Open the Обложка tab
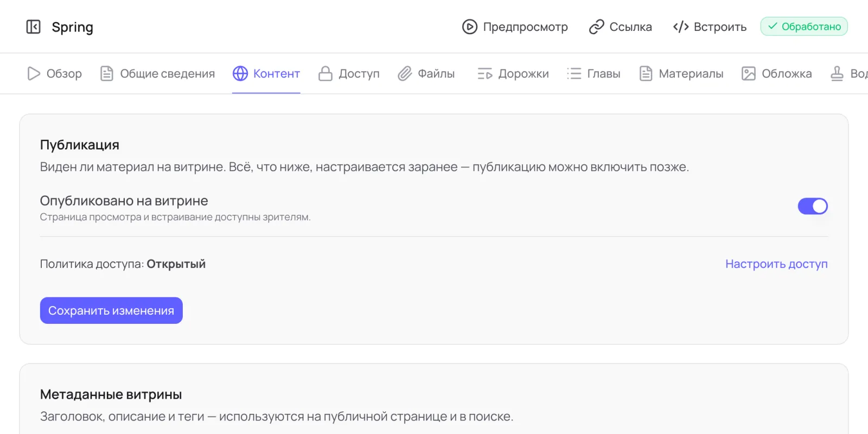 (x=777, y=73)
